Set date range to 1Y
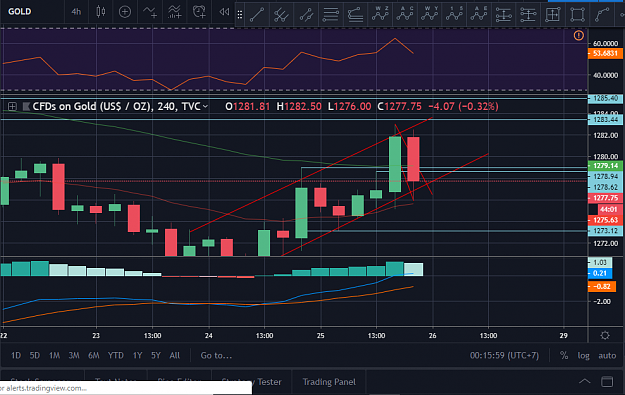This screenshot has width=625, height=395. point(138,356)
